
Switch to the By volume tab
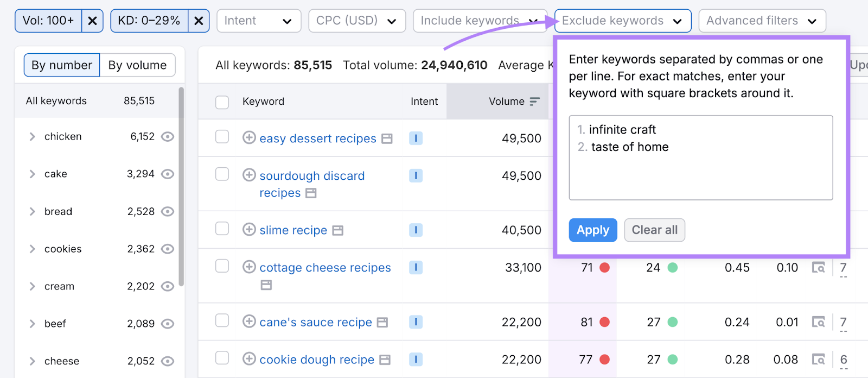pos(137,65)
